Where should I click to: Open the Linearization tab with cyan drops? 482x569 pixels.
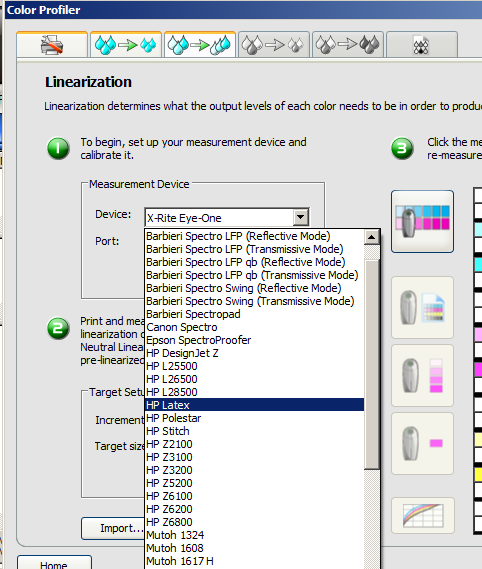click(200, 45)
